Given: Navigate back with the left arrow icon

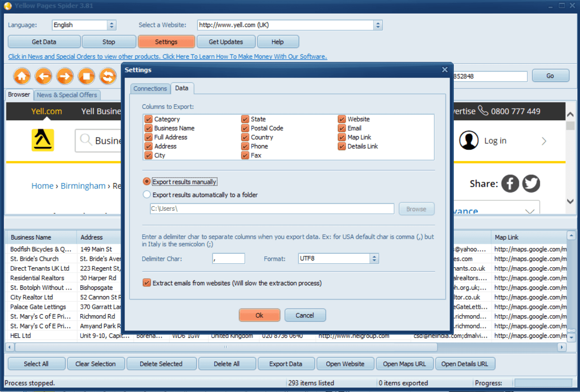Looking at the screenshot, I should (x=43, y=76).
